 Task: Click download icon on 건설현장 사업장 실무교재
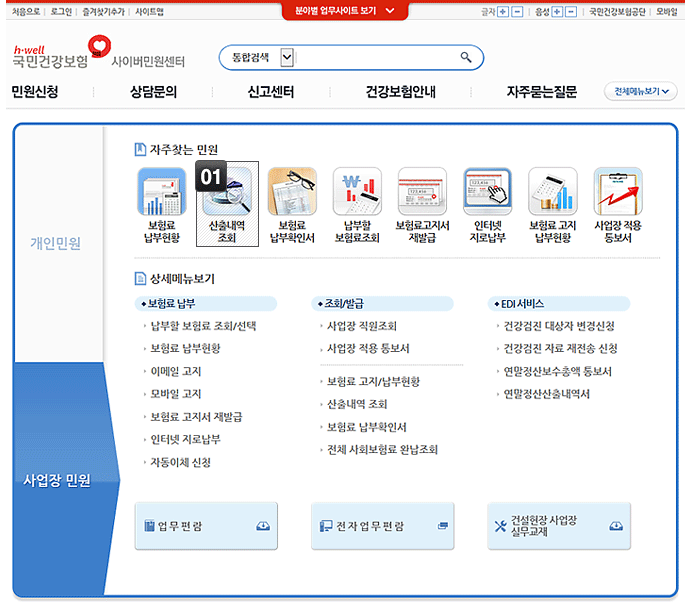(616, 526)
